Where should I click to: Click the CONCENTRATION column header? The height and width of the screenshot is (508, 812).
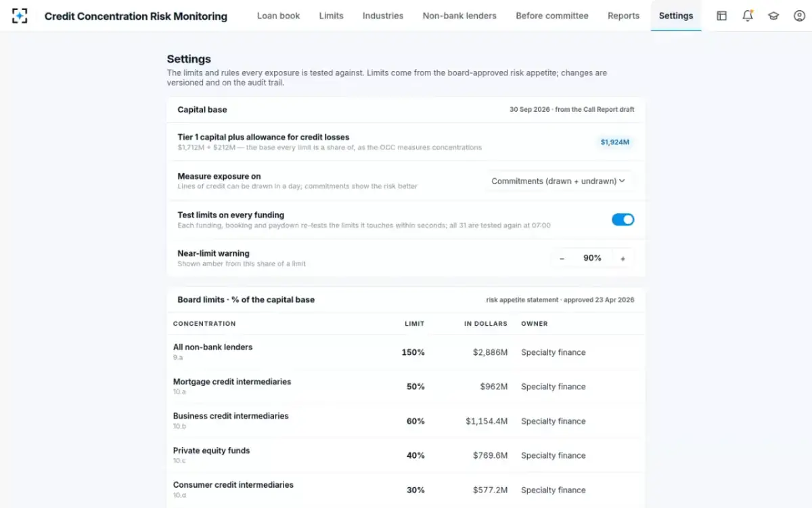pos(204,324)
